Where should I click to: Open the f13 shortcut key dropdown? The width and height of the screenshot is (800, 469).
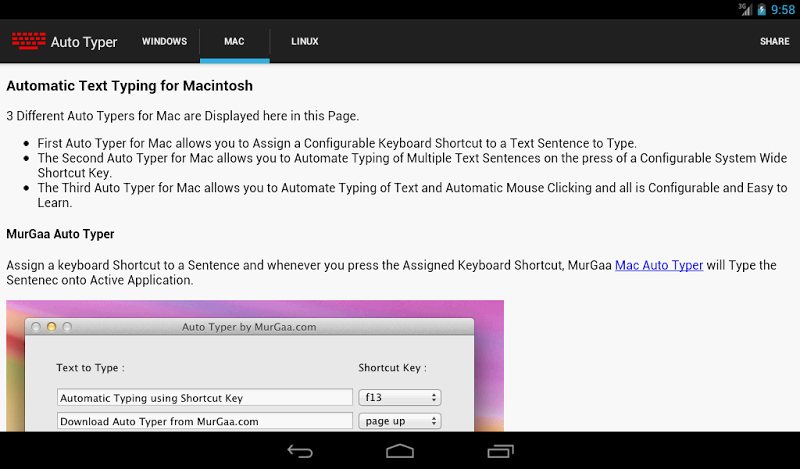pos(400,398)
